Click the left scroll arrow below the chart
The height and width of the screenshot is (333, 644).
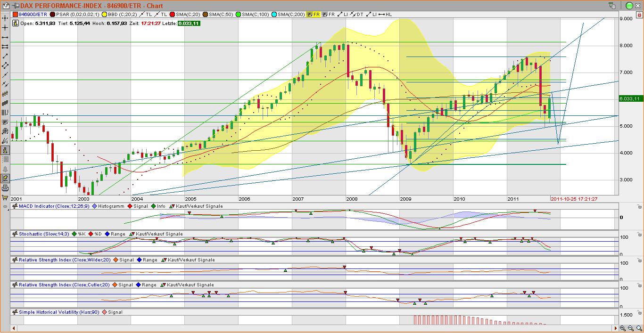[x=14, y=328]
